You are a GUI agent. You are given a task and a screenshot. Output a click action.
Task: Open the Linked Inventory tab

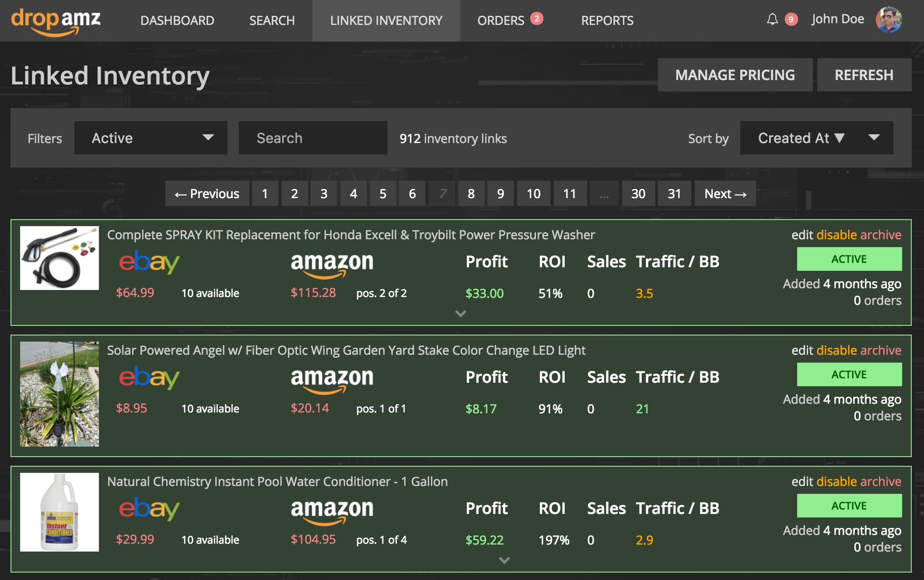click(x=386, y=21)
